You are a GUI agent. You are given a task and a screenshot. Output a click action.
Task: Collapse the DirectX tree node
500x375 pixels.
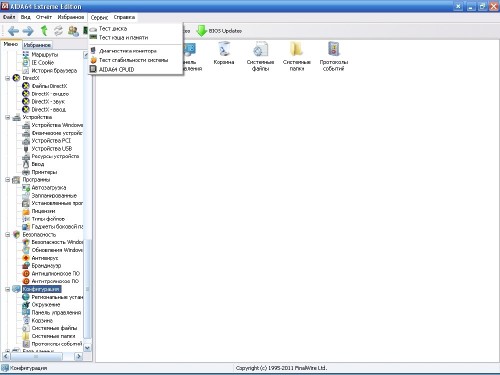7,78
